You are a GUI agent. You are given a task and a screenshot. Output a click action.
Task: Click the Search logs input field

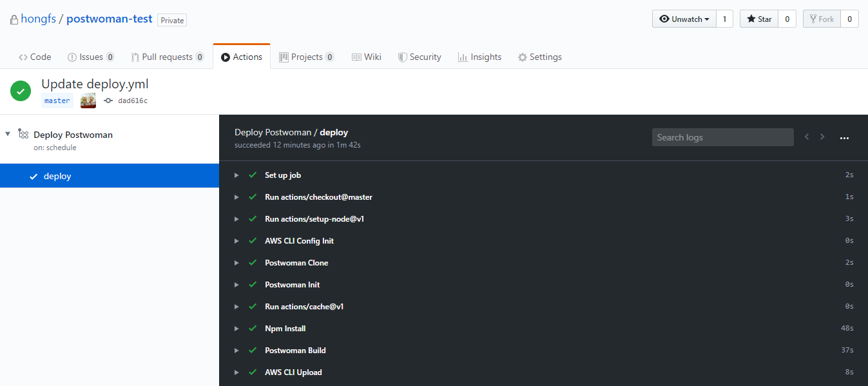(722, 137)
